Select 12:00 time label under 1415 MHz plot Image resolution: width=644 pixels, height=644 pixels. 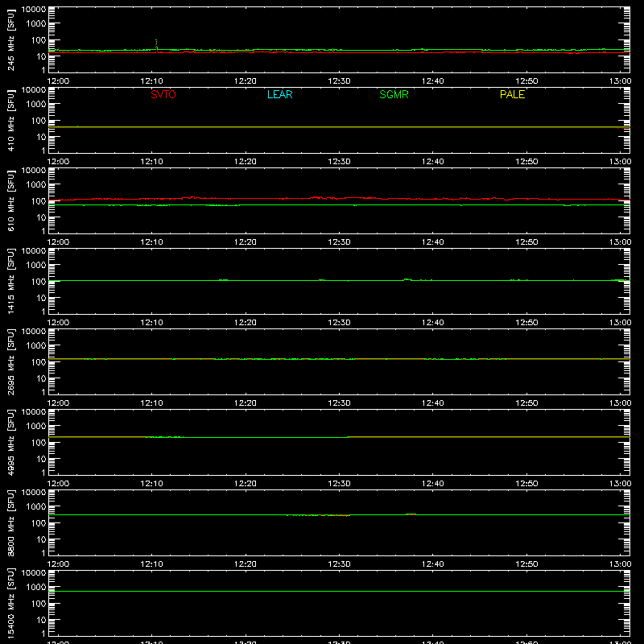pyautogui.click(x=58, y=323)
